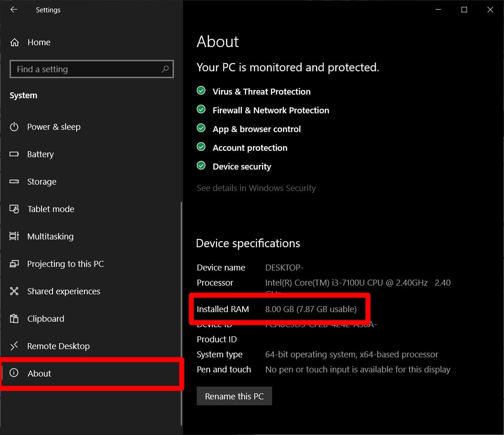Click the sidebar vertical scrollbar

[x=182, y=314]
